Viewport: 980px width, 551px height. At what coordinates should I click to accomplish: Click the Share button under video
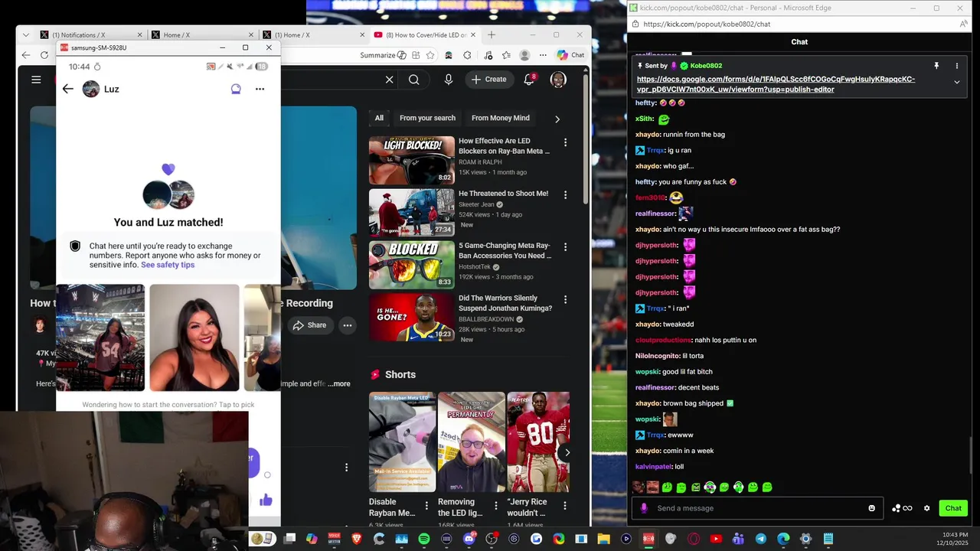click(309, 325)
